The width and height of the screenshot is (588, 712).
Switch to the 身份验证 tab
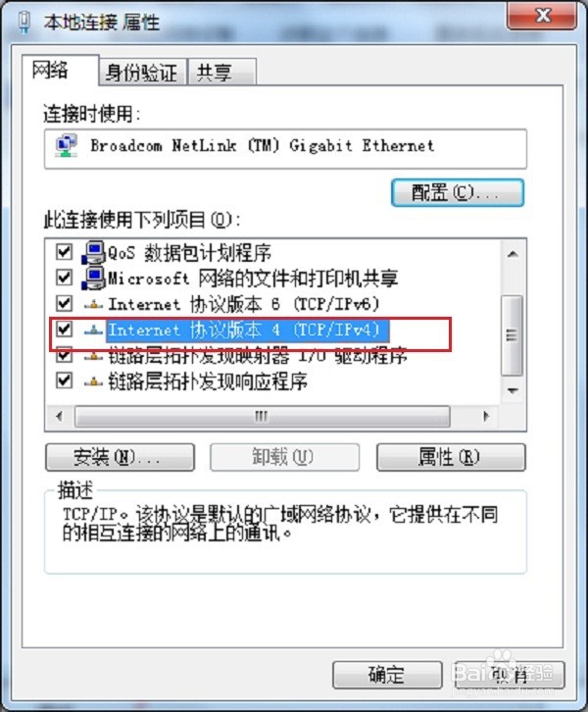141,73
